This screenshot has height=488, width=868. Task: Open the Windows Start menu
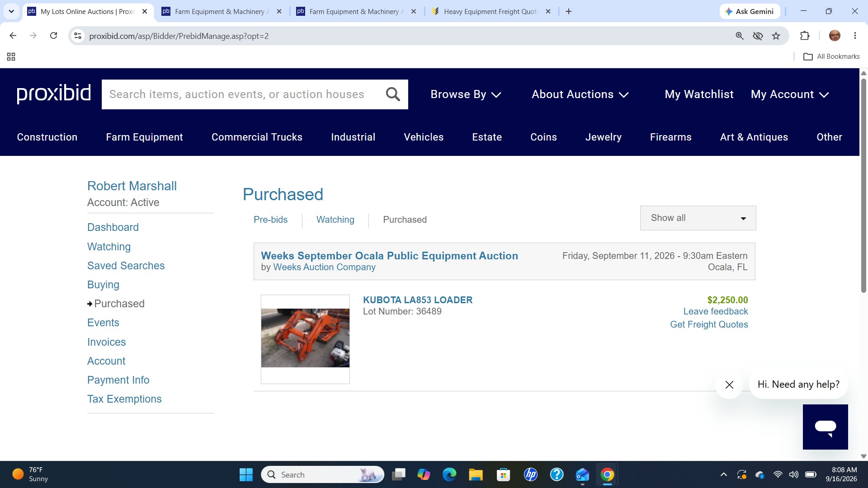coord(246,474)
